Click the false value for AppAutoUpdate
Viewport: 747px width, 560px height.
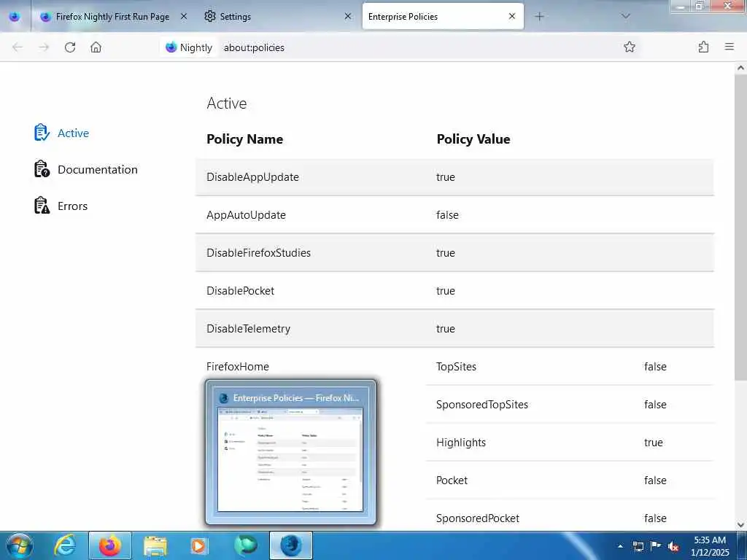[x=447, y=215]
